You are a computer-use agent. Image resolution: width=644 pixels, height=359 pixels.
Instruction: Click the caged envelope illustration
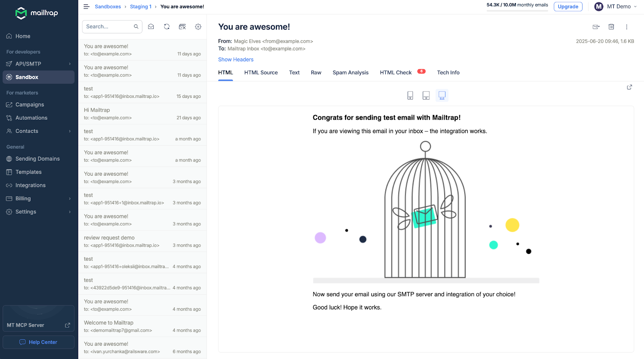pos(425,212)
